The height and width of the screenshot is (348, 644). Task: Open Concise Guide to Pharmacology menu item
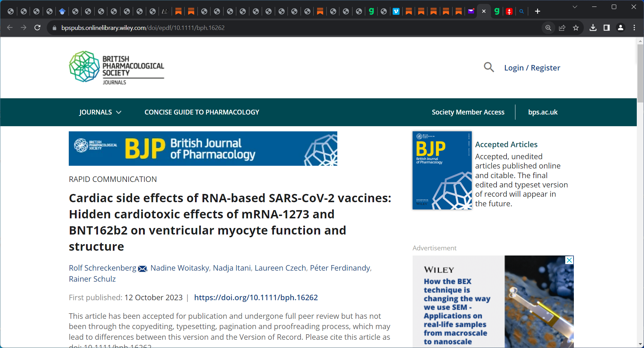coord(202,112)
